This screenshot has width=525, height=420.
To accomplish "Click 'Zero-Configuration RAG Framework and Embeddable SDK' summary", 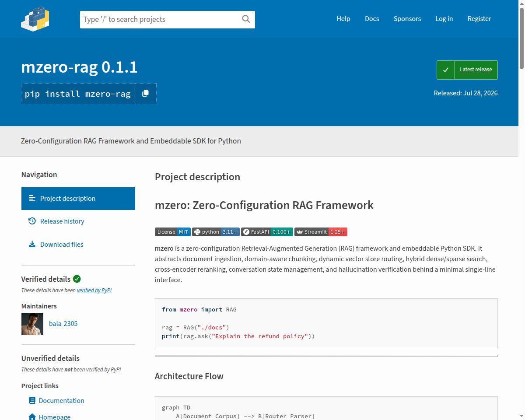I will [x=131, y=141].
